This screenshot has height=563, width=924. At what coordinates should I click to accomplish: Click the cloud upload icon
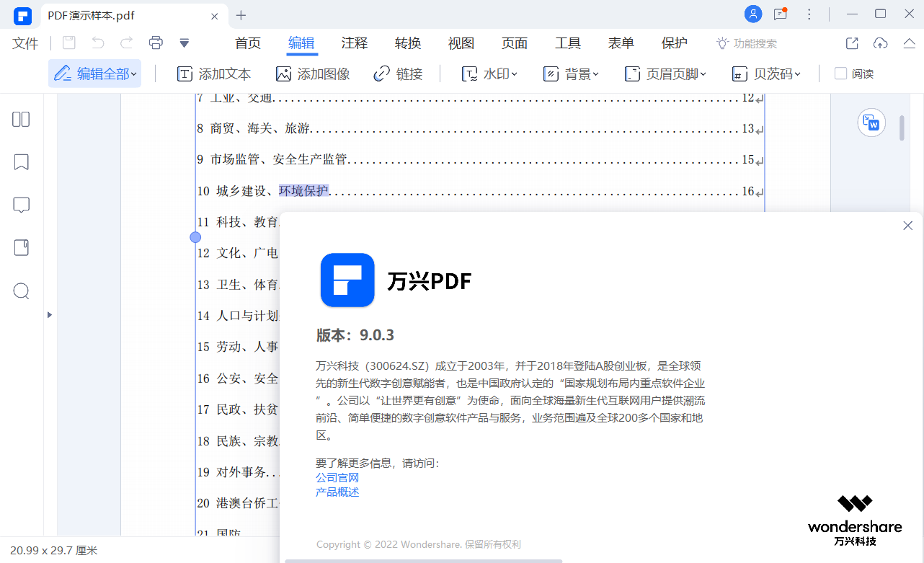tap(880, 43)
